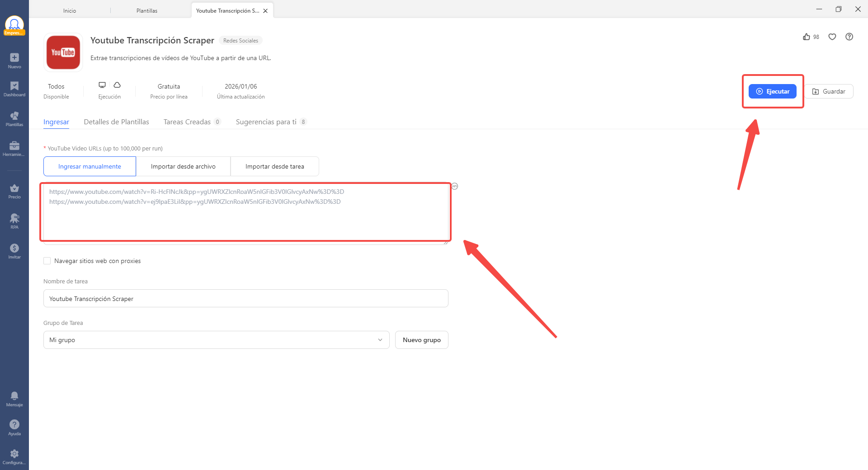Open Precio from the sidebar
The height and width of the screenshot is (470, 868).
pyautogui.click(x=14, y=190)
